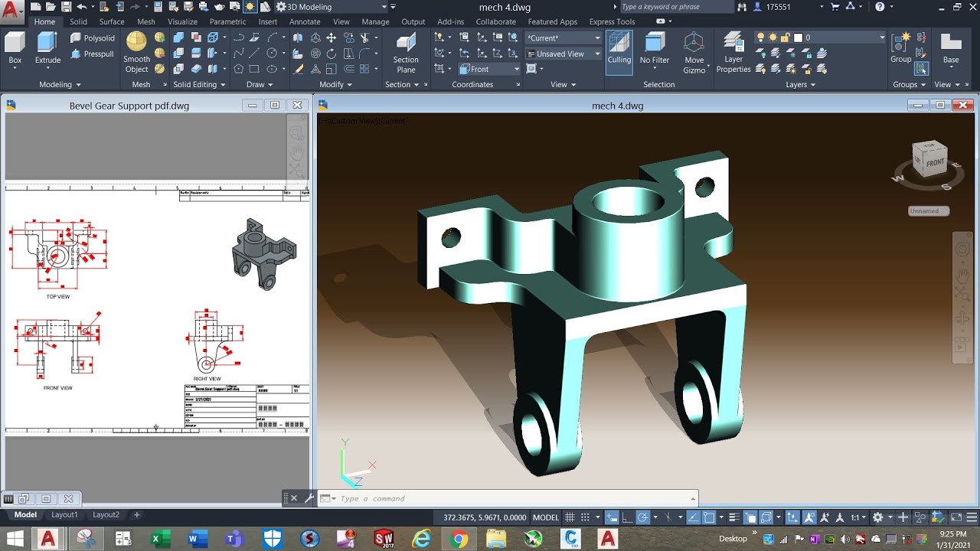
Task: Expand the Draw panel
Action: point(260,85)
